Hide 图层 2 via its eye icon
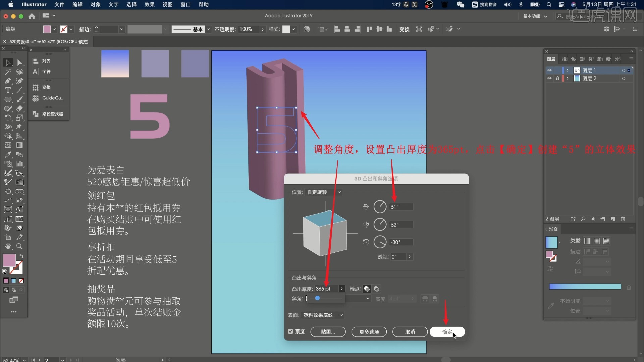Viewport: 644px width, 362px height. [x=549, y=78]
